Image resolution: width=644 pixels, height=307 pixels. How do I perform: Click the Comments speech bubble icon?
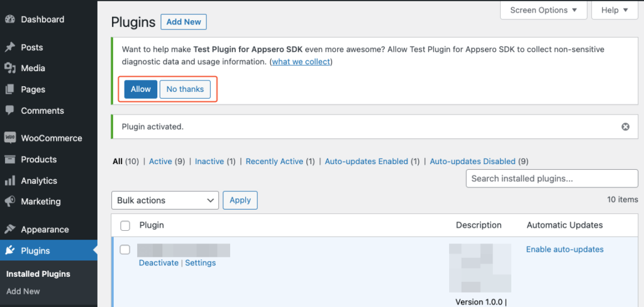click(10, 111)
